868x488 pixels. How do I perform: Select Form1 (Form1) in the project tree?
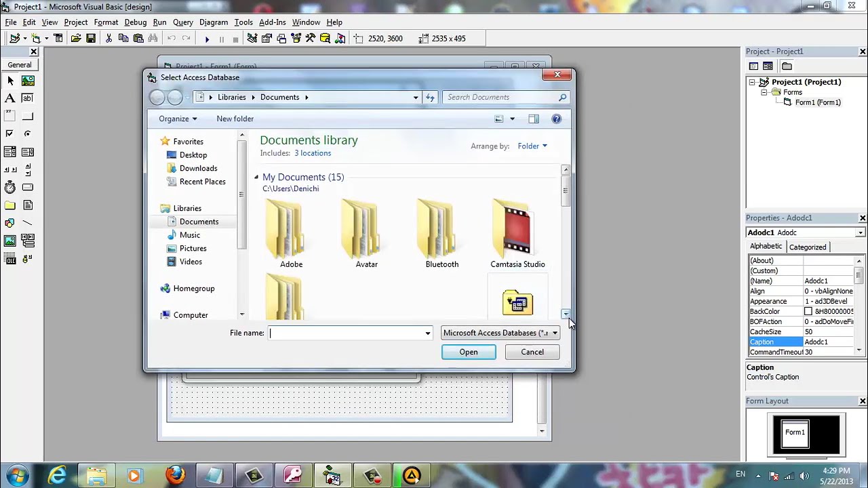(x=818, y=102)
